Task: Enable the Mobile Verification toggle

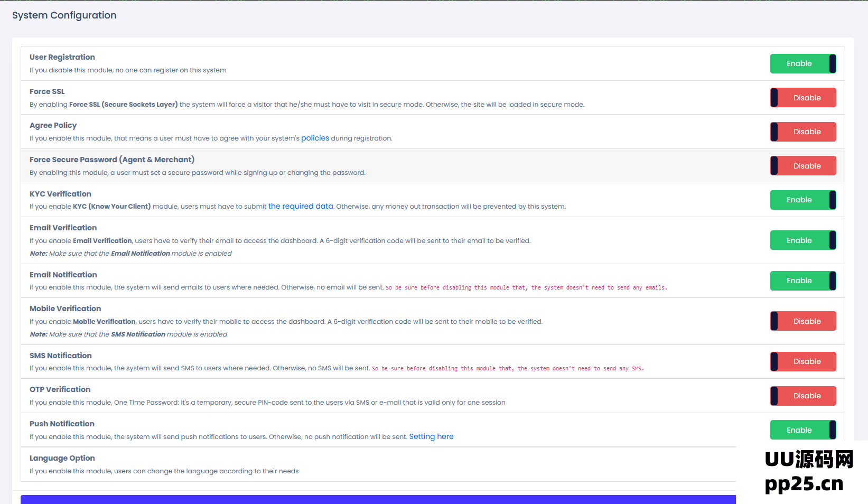Action: (x=802, y=321)
